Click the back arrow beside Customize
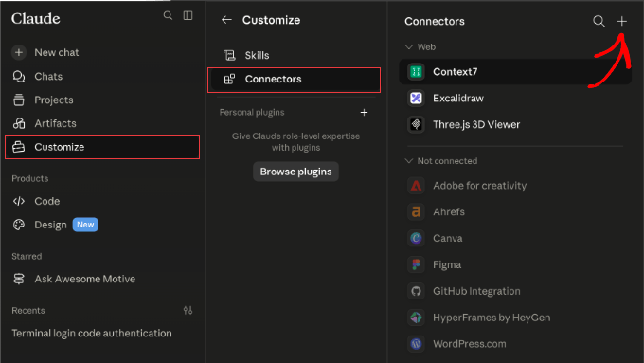Image resolution: width=644 pixels, height=363 pixels. (226, 20)
